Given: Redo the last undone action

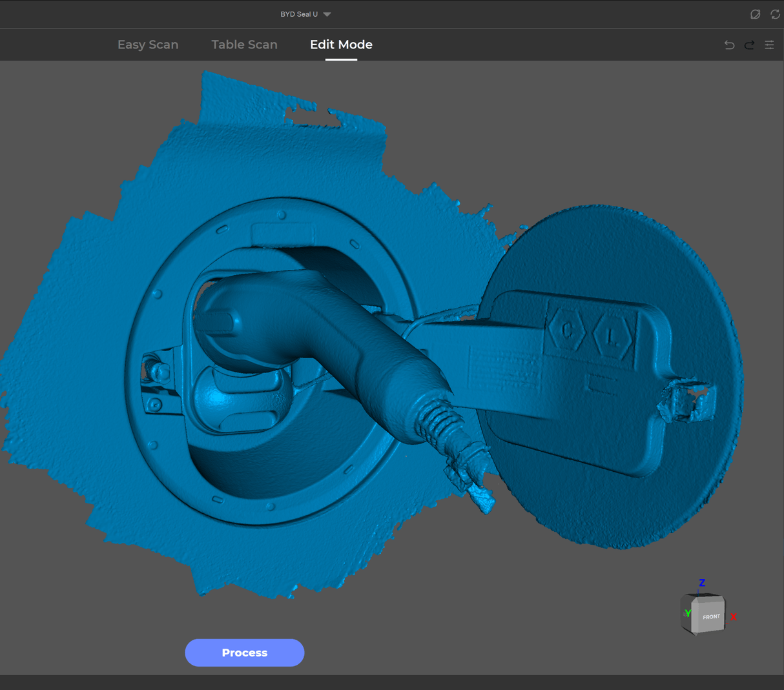Looking at the screenshot, I should pos(749,45).
